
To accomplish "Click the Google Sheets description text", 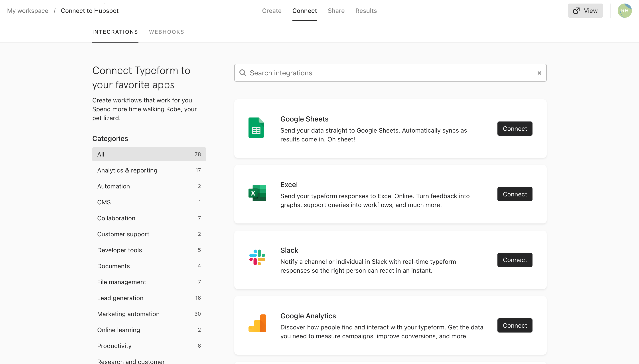I will click(374, 135).
